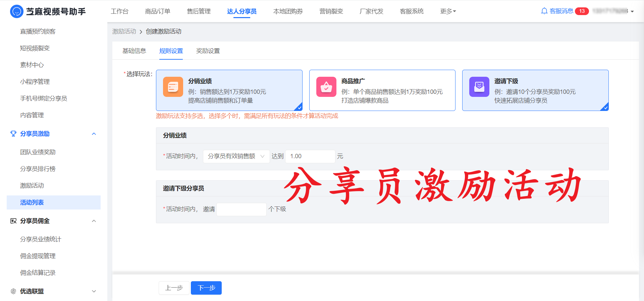Open the 达人分享员 top menu
Screen dimensions: 644x301
pos(242,11)
